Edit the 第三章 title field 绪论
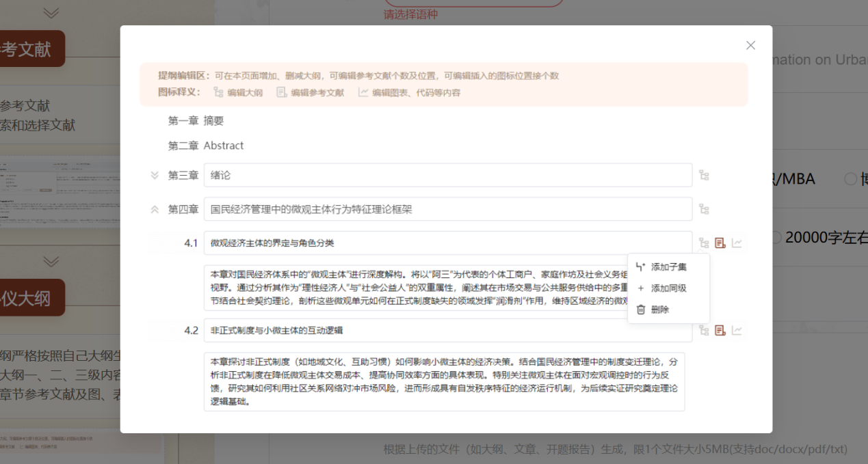Viewport: 868px width, 464px height. tap(448, 175)
